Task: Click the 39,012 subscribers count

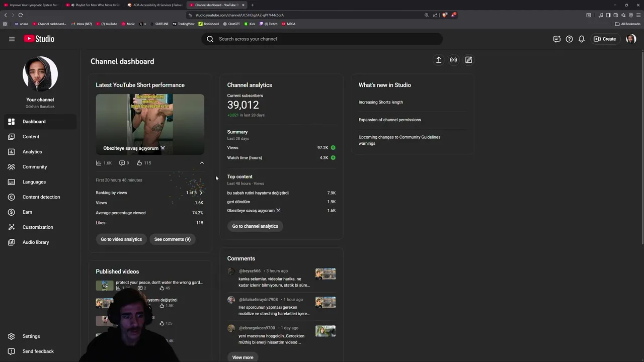Action: click(x=243, y=105)
